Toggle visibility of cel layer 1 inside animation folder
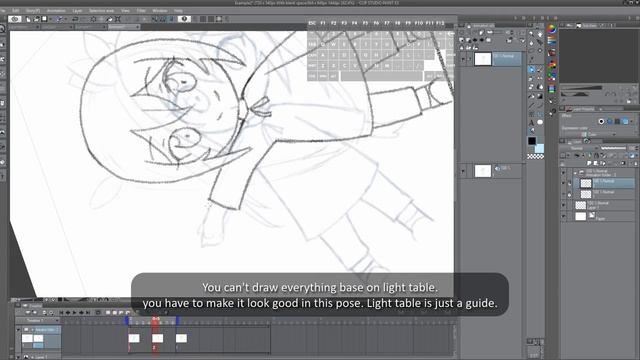 (563, 194)
